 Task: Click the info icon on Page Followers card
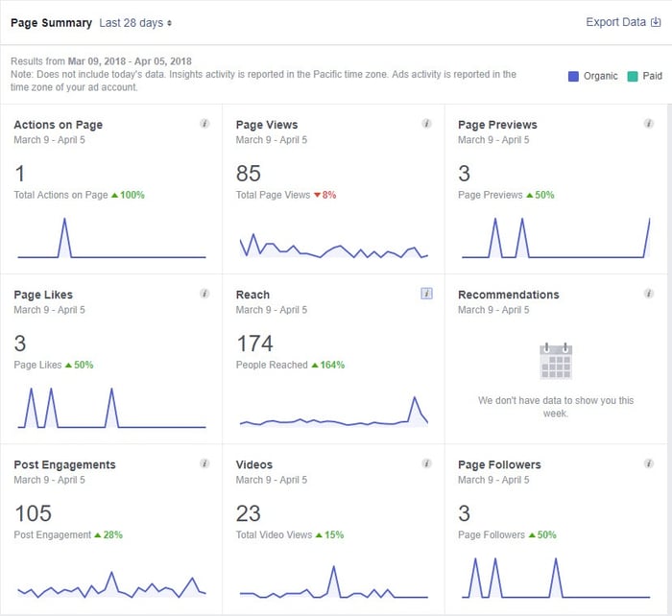(x=649, y=464)
